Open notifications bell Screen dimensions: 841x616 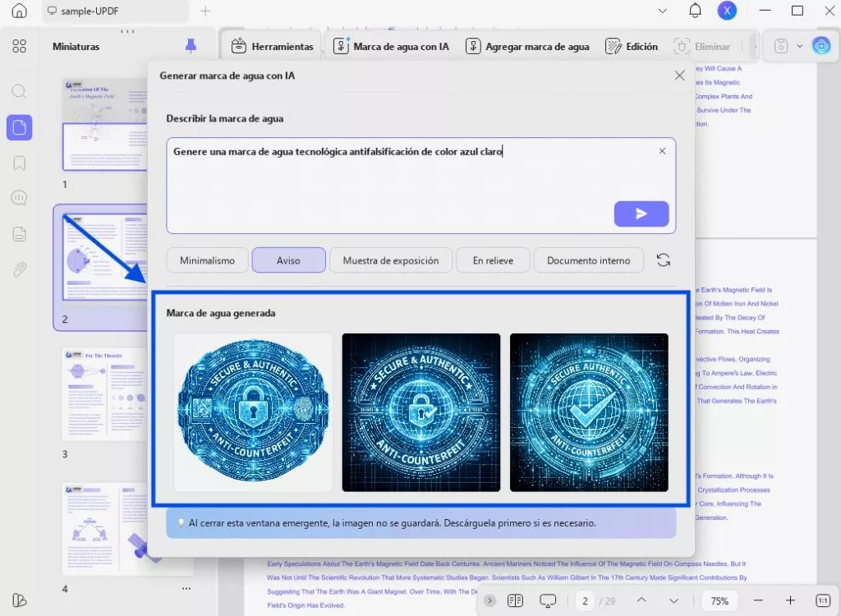(x=695, y=10)
